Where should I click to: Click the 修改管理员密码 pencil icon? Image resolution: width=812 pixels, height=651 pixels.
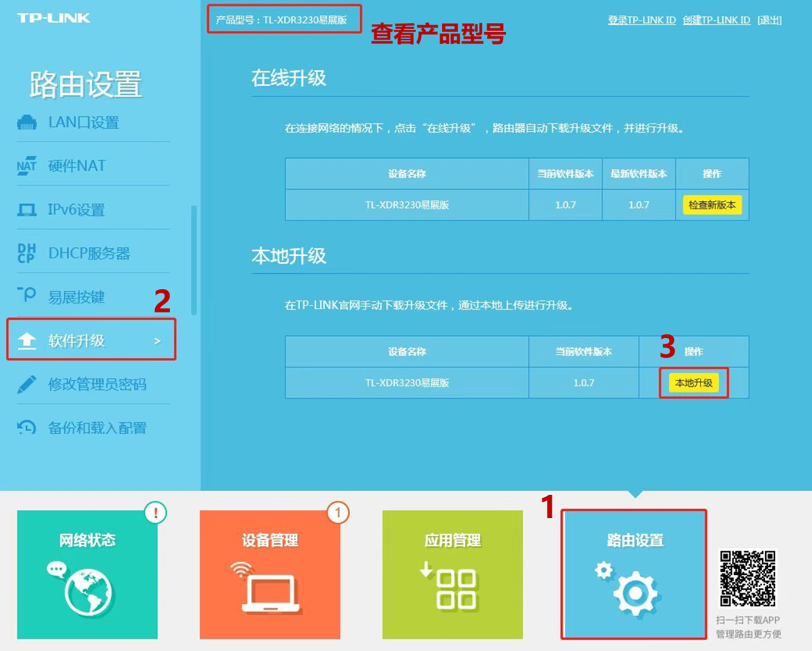point(26,384)
